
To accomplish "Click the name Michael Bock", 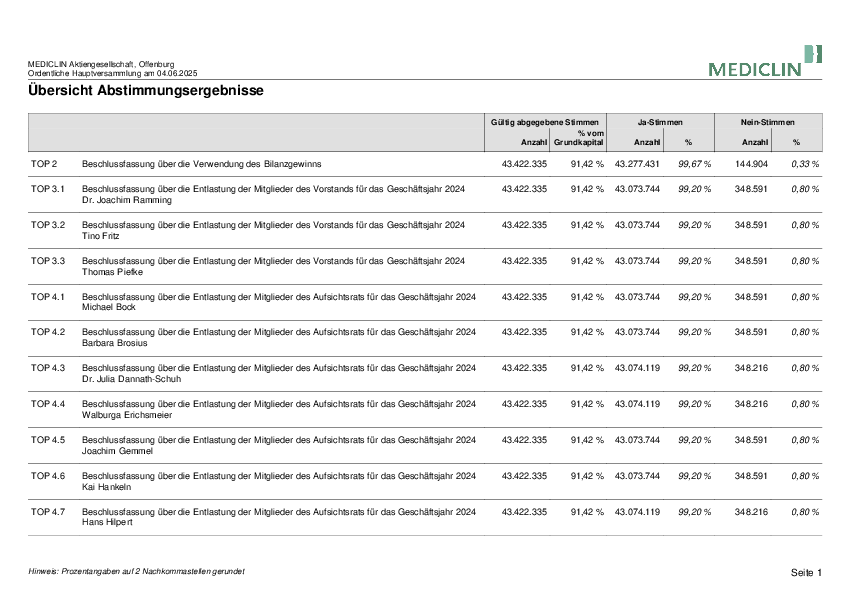I will pyautogui.click(x=108, y=307).
